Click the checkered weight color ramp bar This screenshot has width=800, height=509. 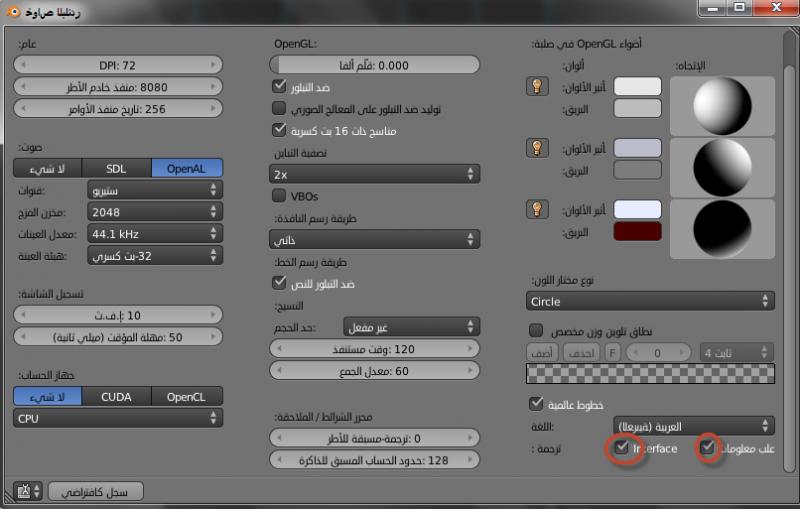point(650,373)
